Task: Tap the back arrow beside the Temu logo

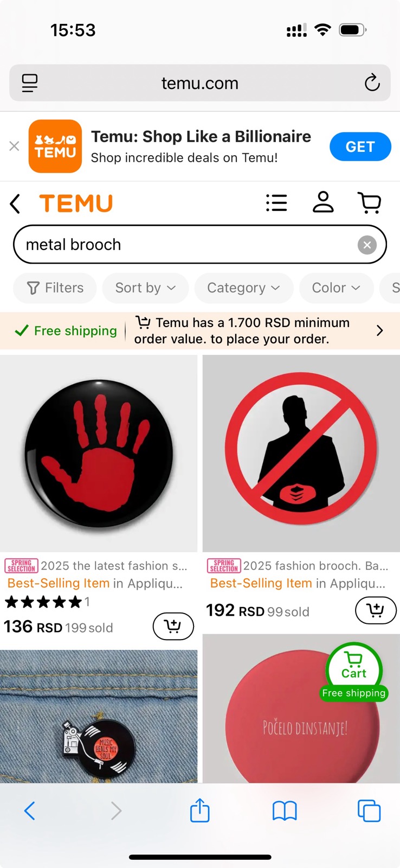Action: click(x=15, y=204)
